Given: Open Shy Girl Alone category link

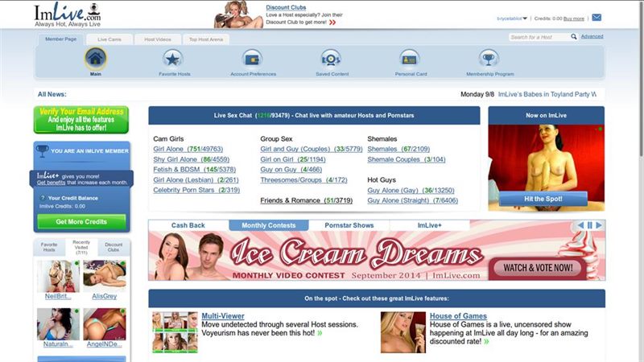Looking at the screenshot, I should click(192, 159).
